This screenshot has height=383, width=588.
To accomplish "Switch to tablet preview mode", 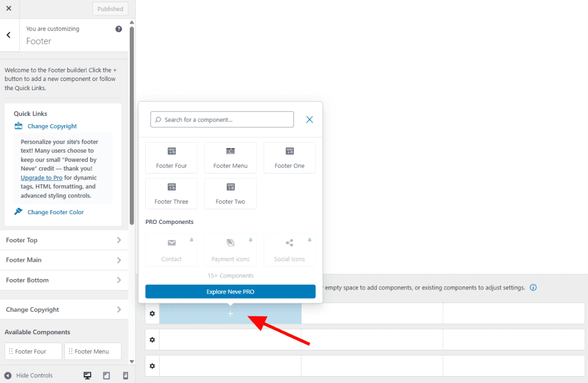I will coord(106,375).
